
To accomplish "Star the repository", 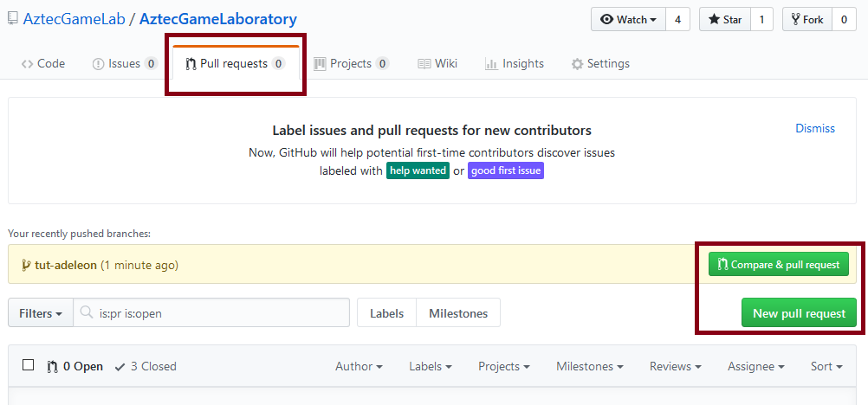I will coord(724,19).
